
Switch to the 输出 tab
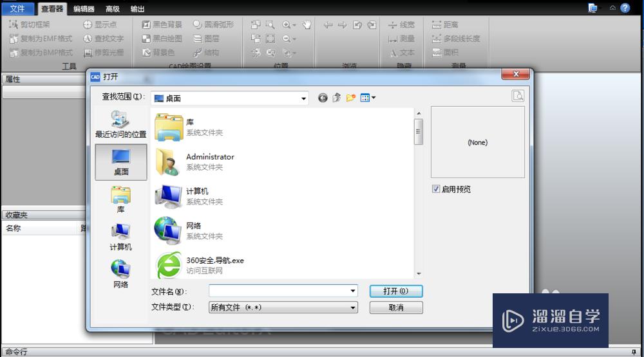pyautogui.click(x=137, y=8)
